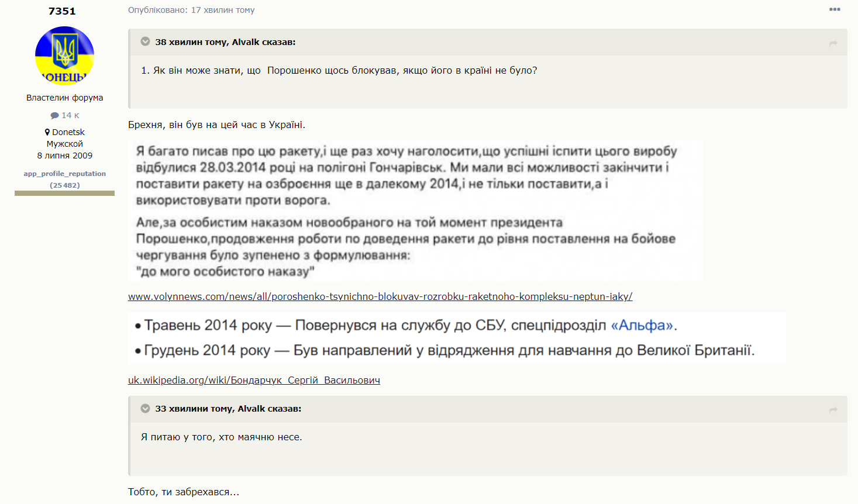Click the speech bubble post count icon
858x504 pixels.
[54, 115]
